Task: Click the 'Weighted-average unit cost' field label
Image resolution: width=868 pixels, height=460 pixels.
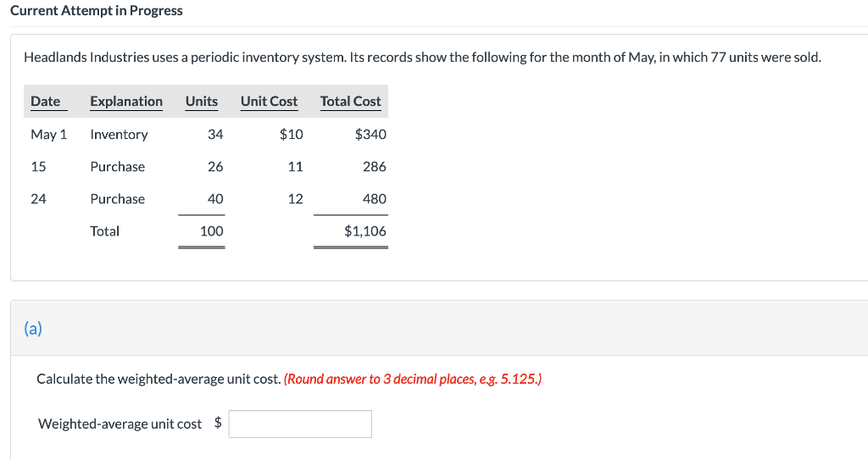Action: [x=120, y=424]
